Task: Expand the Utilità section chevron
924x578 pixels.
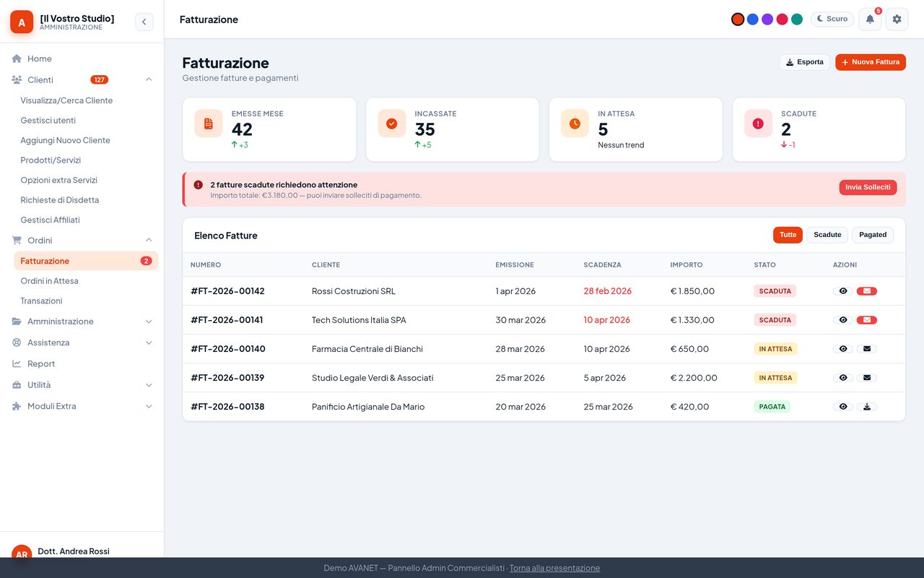Action: (149, 385)
